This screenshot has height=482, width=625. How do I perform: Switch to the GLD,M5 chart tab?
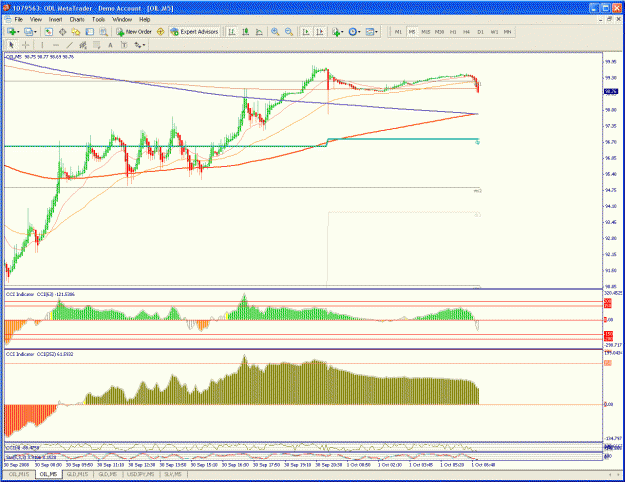click(x=107, y=474)
